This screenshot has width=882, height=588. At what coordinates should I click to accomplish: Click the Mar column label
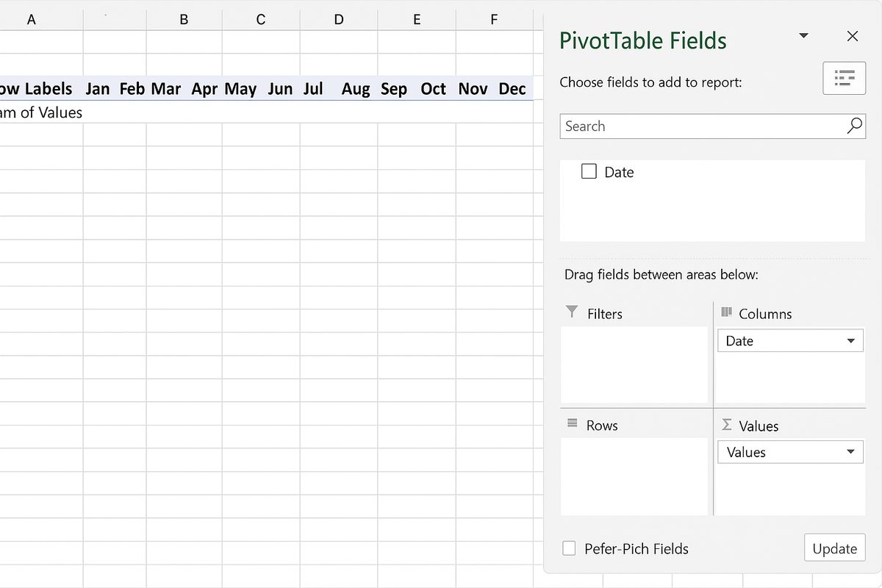166,89
